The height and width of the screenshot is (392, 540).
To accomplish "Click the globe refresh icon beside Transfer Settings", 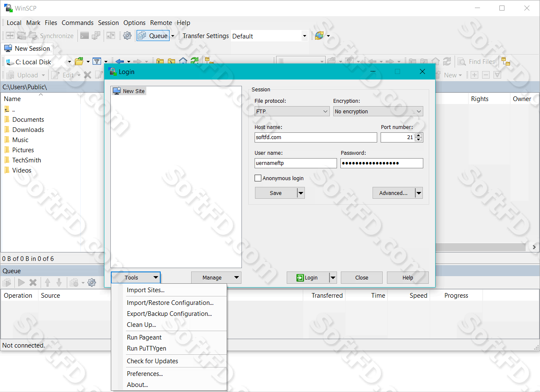I will click(319, 36).
